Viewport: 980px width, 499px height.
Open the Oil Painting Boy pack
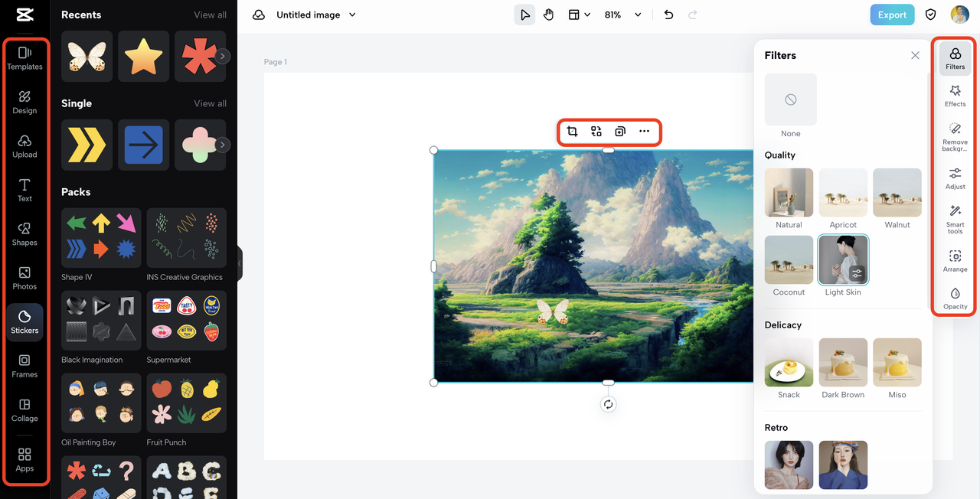(x=101, y=403)
